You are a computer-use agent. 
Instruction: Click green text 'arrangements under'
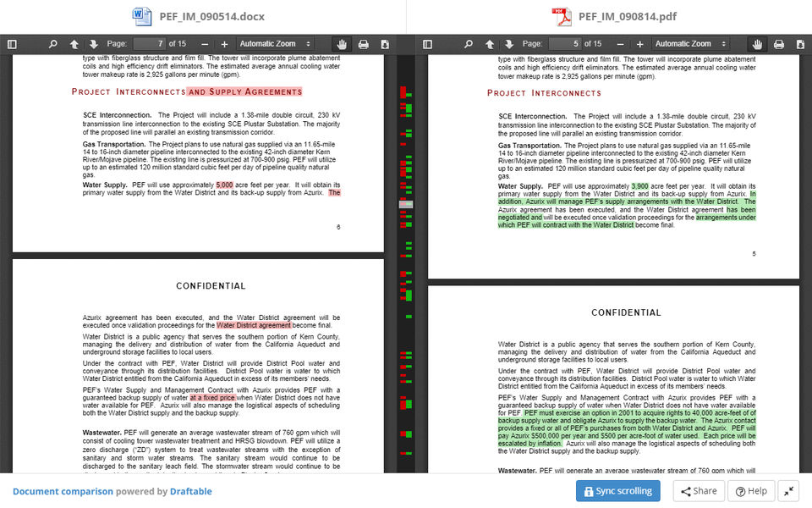coord(726,218)
